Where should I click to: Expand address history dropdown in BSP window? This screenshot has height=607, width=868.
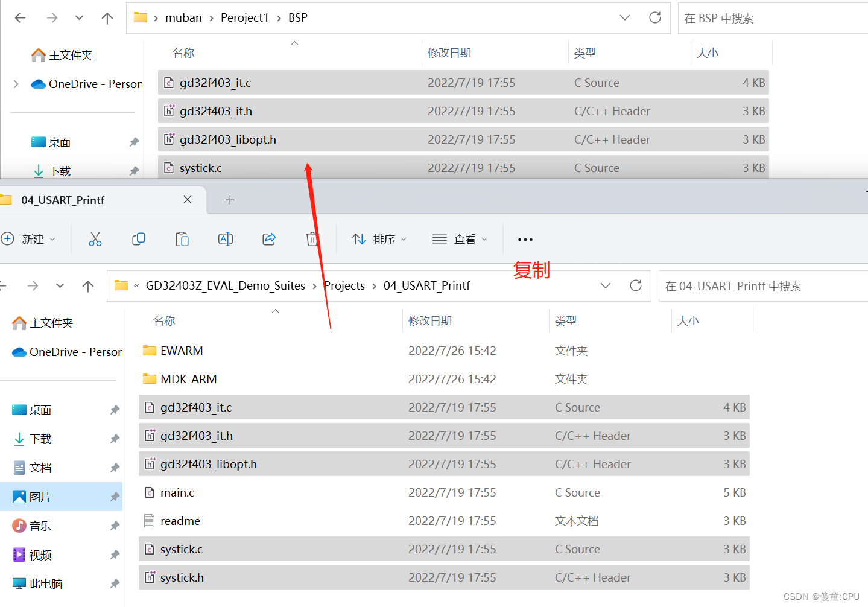click(x=625, y=17)
